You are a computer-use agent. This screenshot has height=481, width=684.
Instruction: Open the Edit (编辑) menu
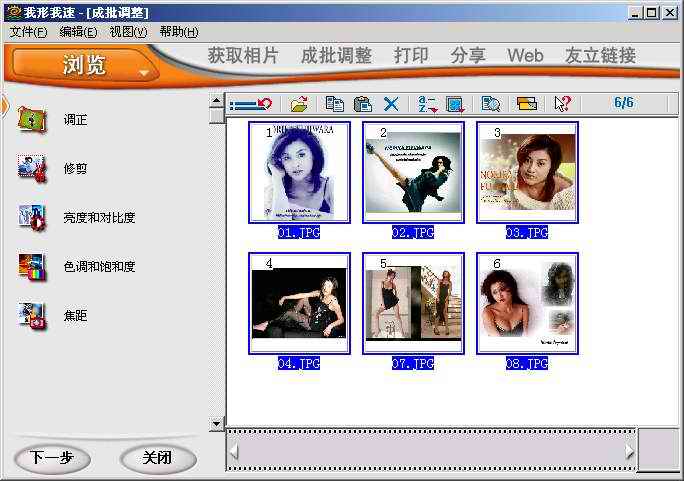click(x=79, y=32)
